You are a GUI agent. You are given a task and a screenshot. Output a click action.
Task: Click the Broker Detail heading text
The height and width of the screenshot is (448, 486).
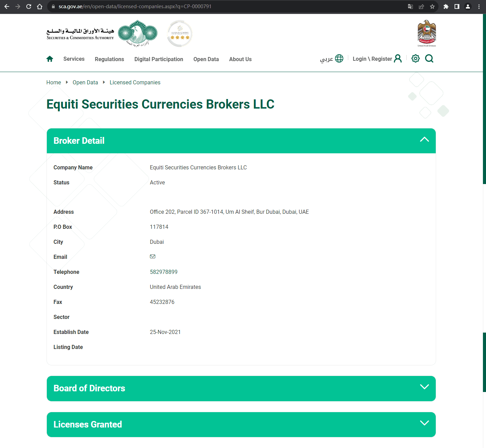79,141
